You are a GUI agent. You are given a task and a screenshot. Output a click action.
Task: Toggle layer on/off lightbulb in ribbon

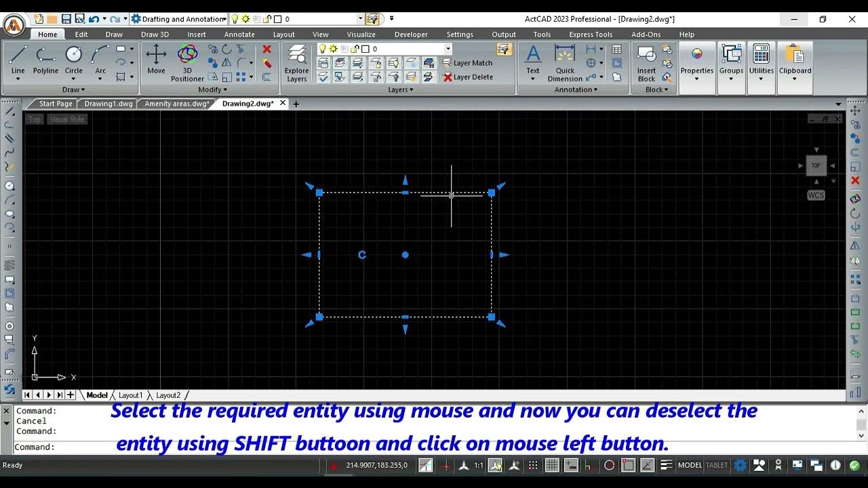click(x=323, y=49)
